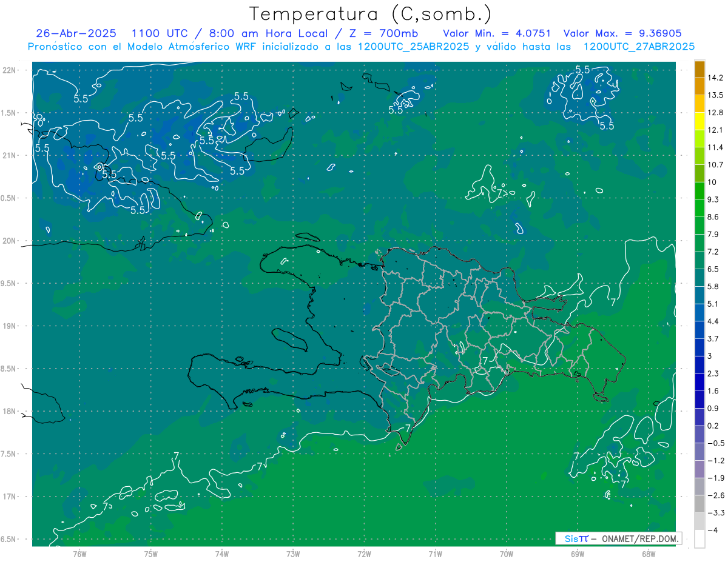
Task: Click the 12.8 color scale label
Action: 716,113
